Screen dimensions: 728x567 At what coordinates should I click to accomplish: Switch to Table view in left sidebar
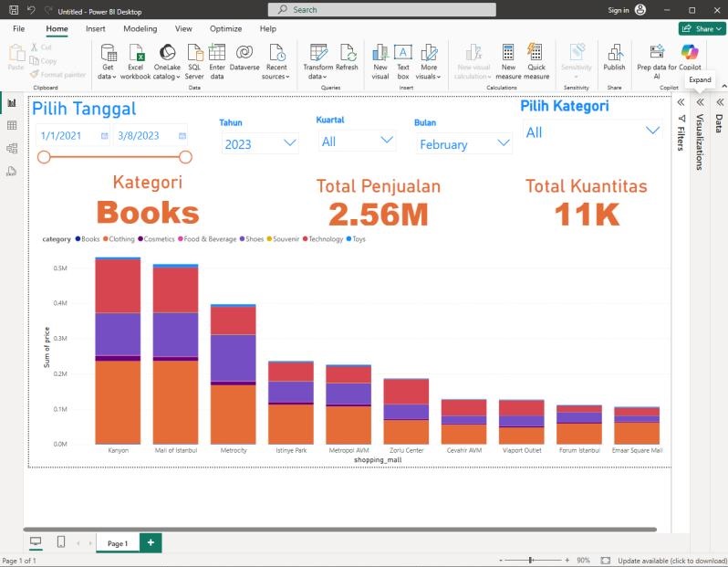pos(12,125)
